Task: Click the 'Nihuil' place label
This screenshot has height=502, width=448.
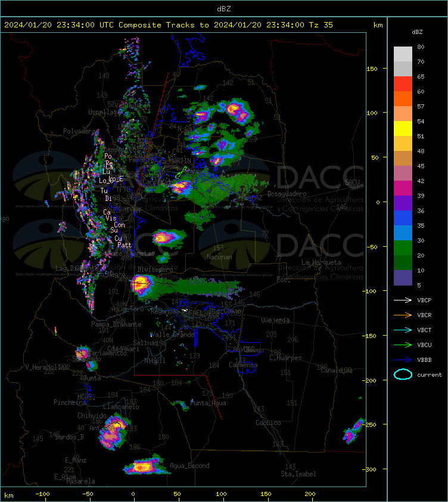Action: 155,361
